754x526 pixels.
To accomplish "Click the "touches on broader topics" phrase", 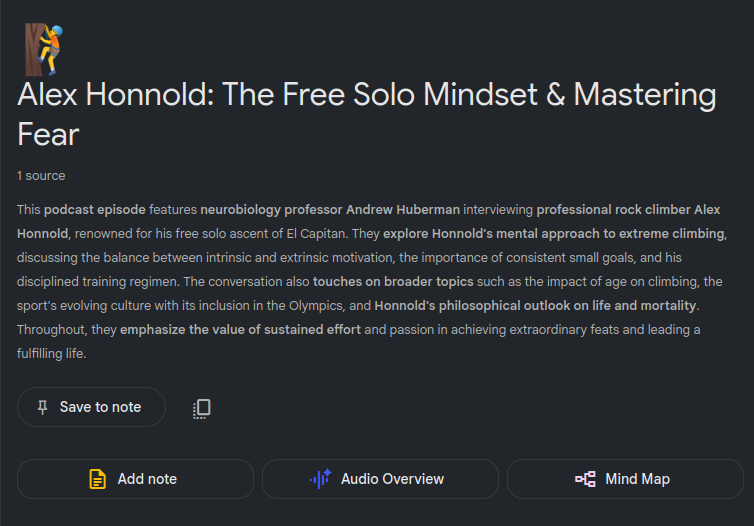I will pos(393,282).
